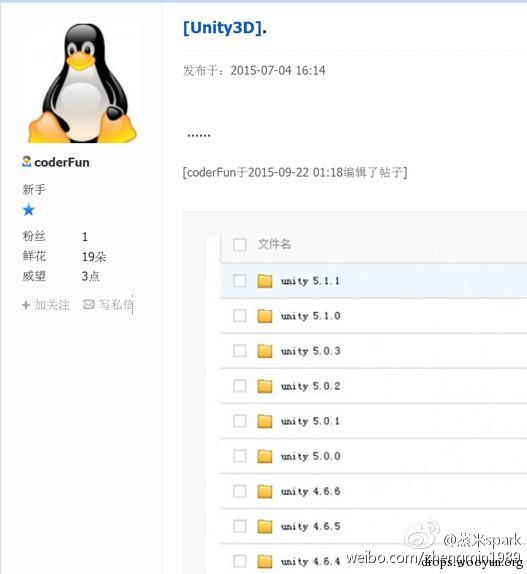
Task: Open the [Unity3D] post title link
Action: [x=225, y=27]
